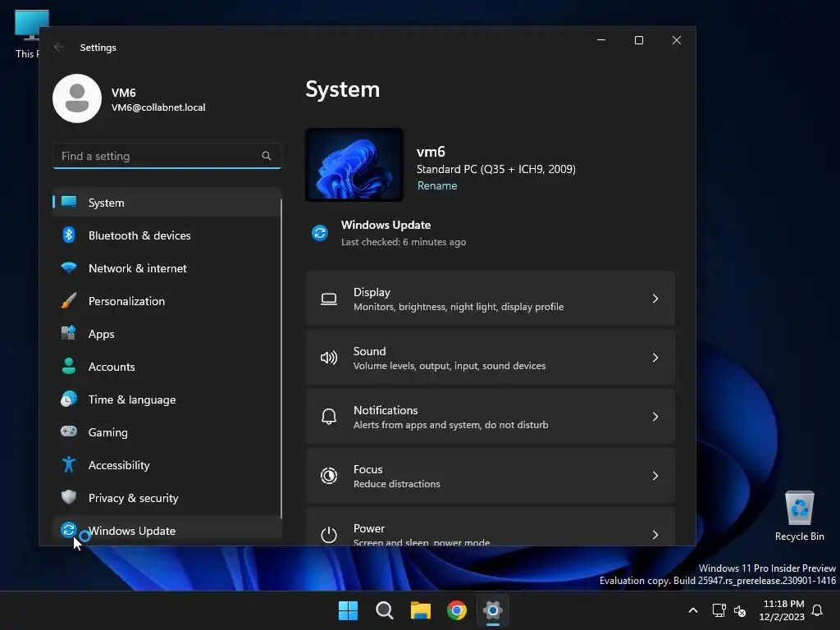Click the Sound speaker icon
This screenshot has height=630, width=840.
[329, 358]
